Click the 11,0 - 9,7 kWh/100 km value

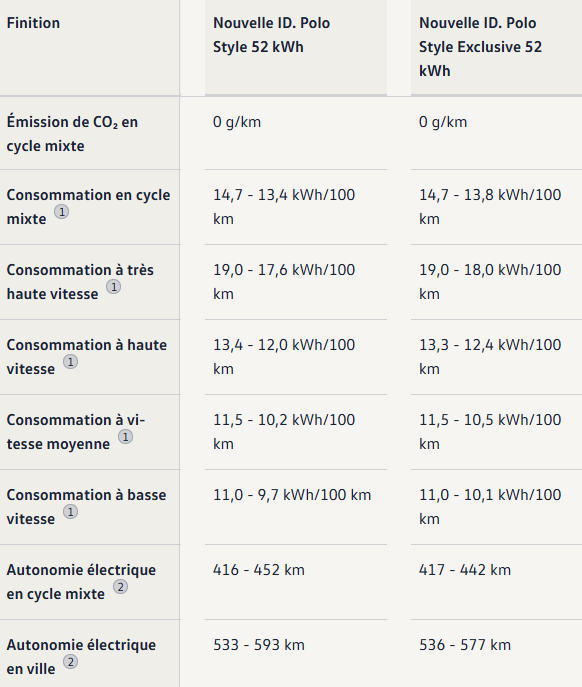point(292,495)
